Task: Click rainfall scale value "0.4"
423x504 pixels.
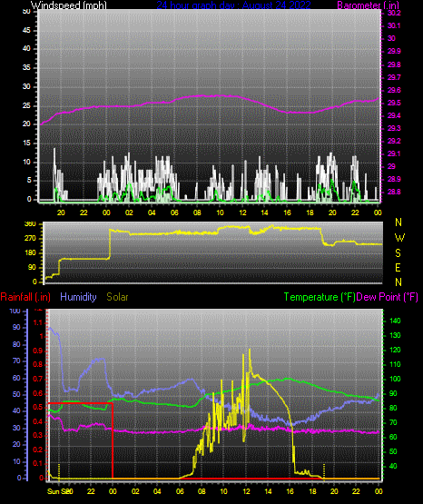Action: [x=38, y=421]
